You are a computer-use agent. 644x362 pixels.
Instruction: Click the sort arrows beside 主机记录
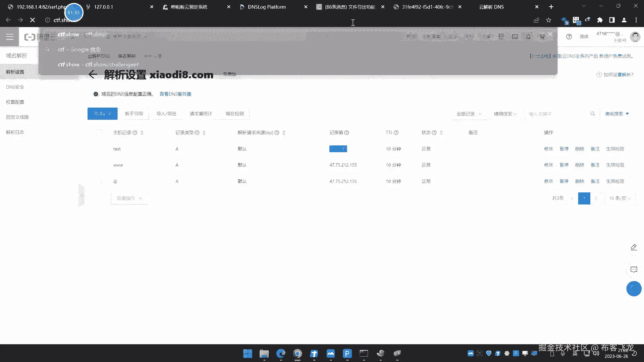(142, 133)
